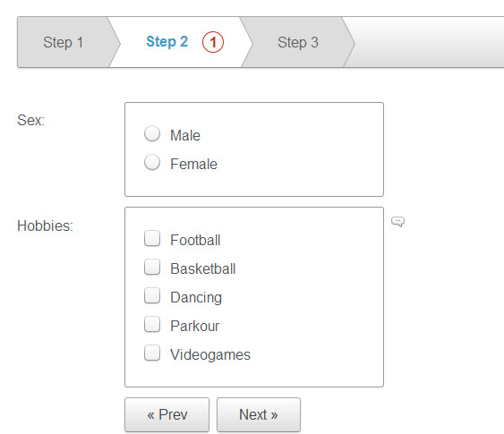Screen dimensions: 504x434
Task: Check the Videogames option
Action: click(152, 353)
